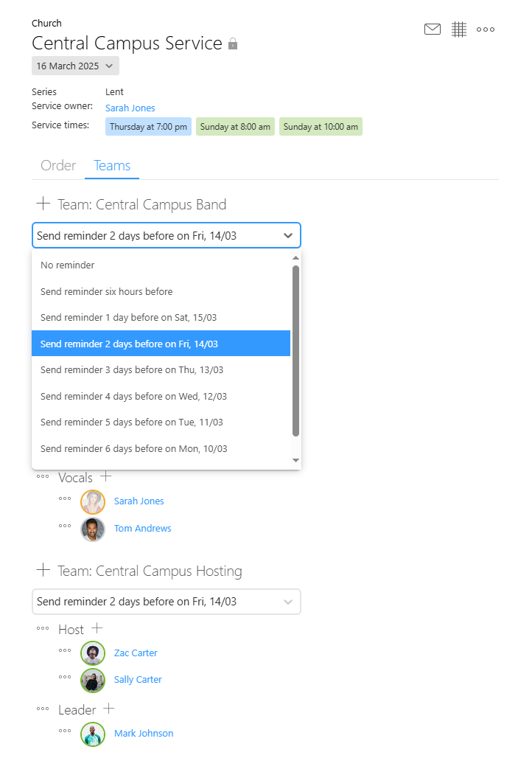Choose Send reminder 3 days before option
This screenshot has height=772, width=532.
coord(161,369)
